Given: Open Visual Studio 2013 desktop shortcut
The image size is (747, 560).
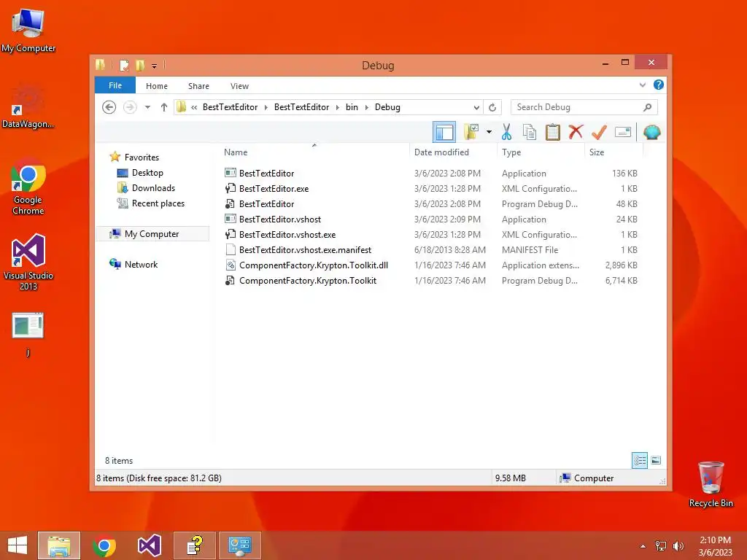Looking at the screenshot, I should (x=28, y=262).
